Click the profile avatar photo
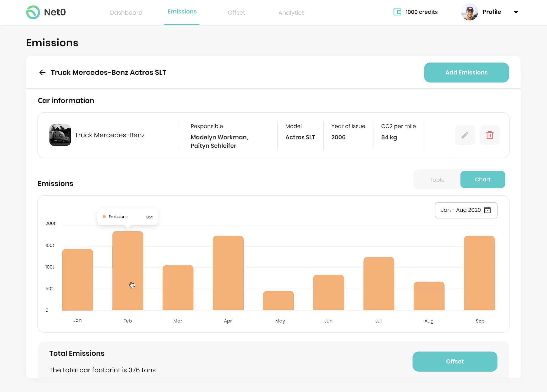The width and height of the screenshot is (547, 392). coord(469,12)
